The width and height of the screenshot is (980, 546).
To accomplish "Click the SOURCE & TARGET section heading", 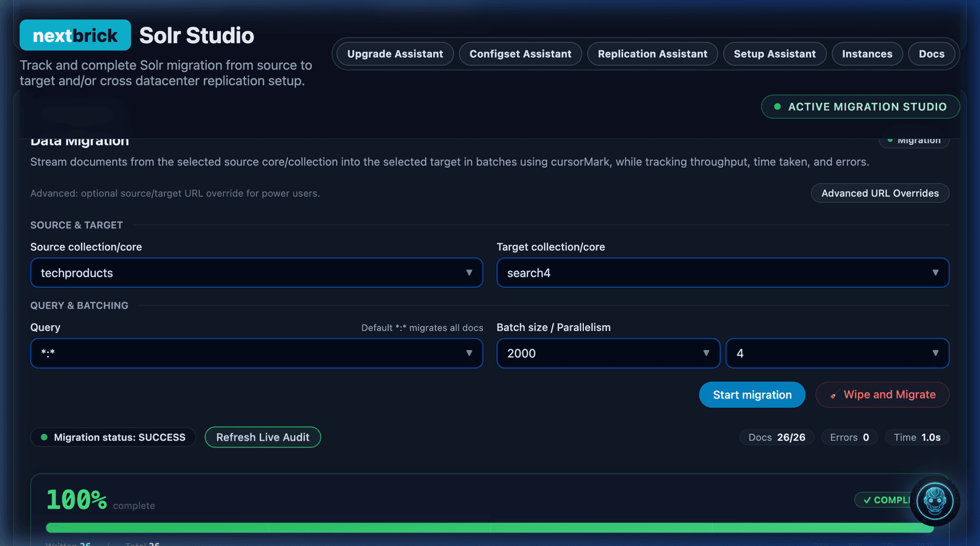I will (x=77, y=225).
